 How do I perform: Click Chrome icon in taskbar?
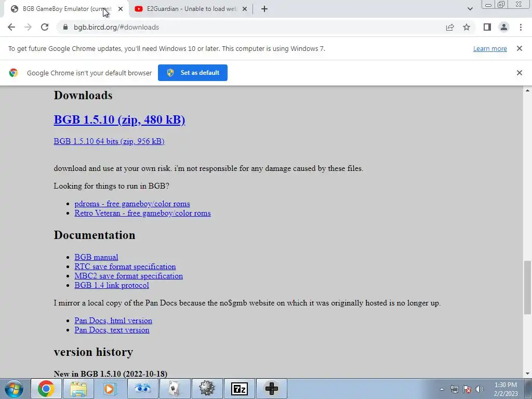(46, 389)
